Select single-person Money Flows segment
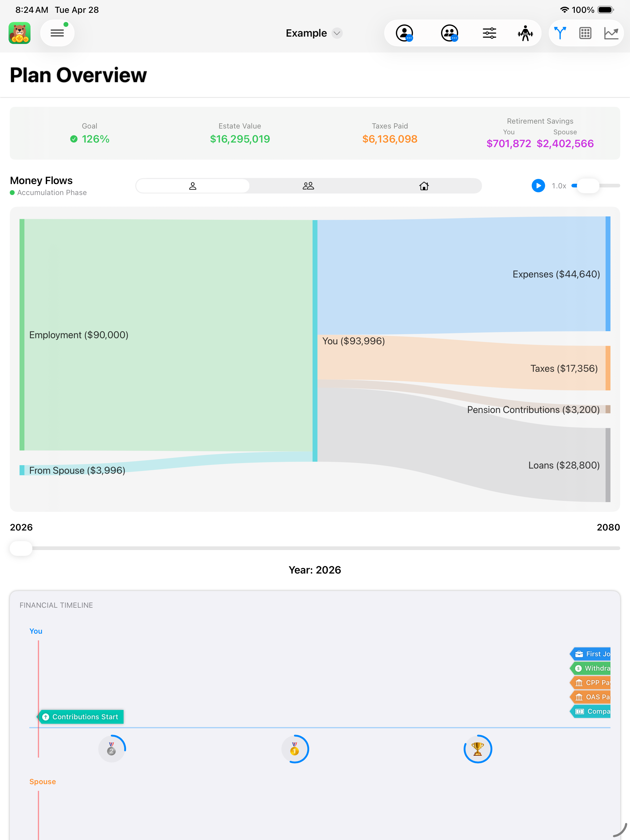630x840 pixels. [x=193, y=186]
